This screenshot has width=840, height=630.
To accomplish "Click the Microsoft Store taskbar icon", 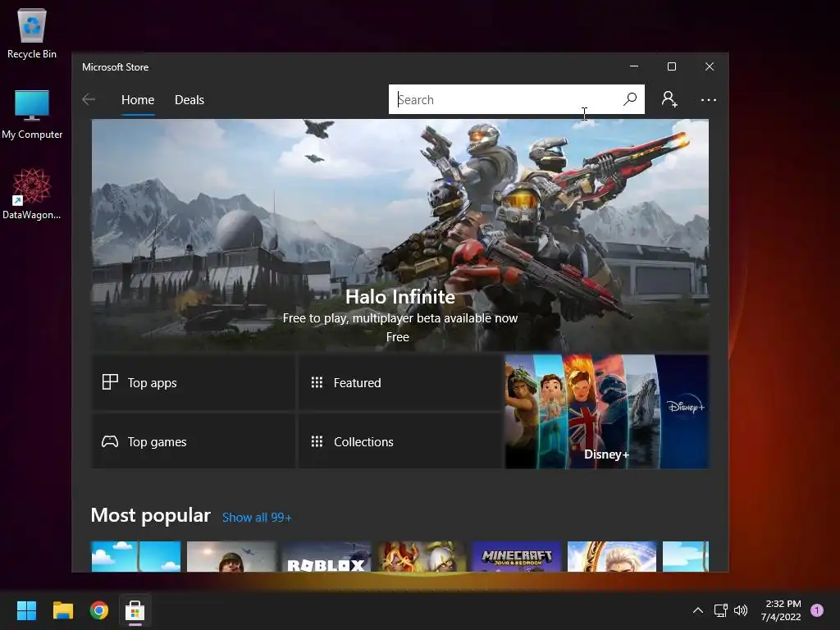I will [x=135, y=610].
